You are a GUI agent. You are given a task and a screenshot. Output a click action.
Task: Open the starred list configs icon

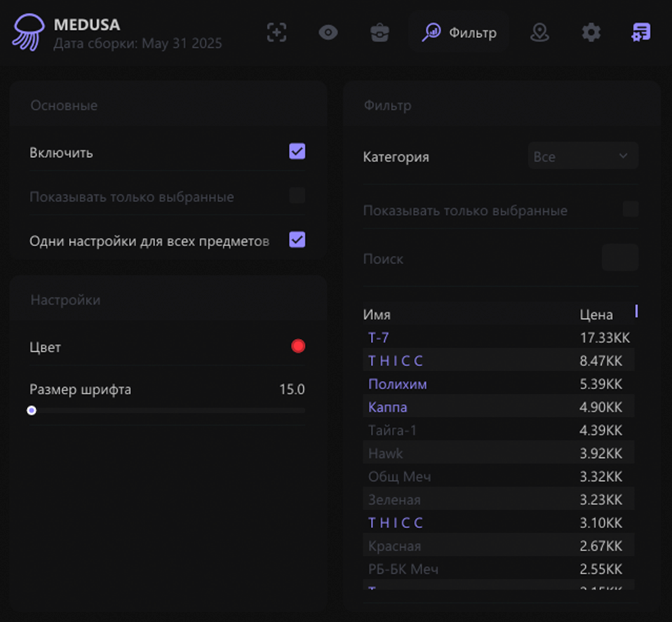[640, 33]
